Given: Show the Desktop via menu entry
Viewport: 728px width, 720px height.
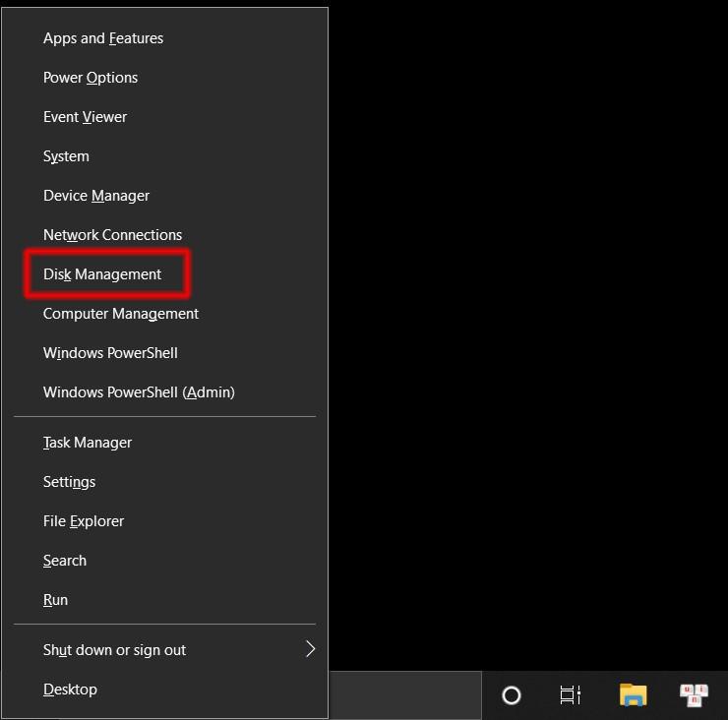Looking at the screenshot, I should [x=70, y=690].
